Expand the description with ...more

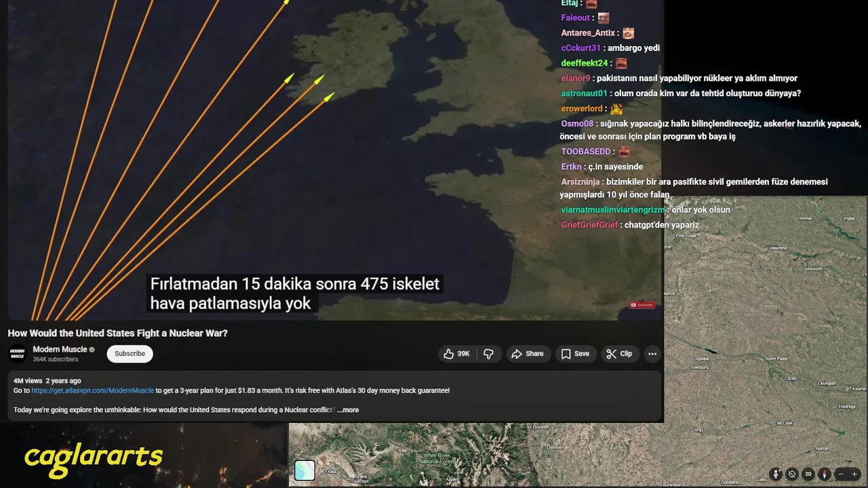pos(348,410)
